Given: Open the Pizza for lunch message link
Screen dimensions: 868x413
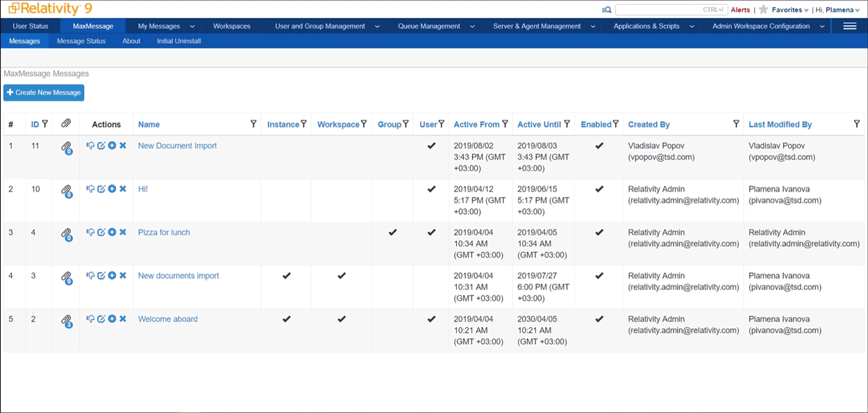Looking at the screenshot, I should pyautogui.click(x=164, y=233).
